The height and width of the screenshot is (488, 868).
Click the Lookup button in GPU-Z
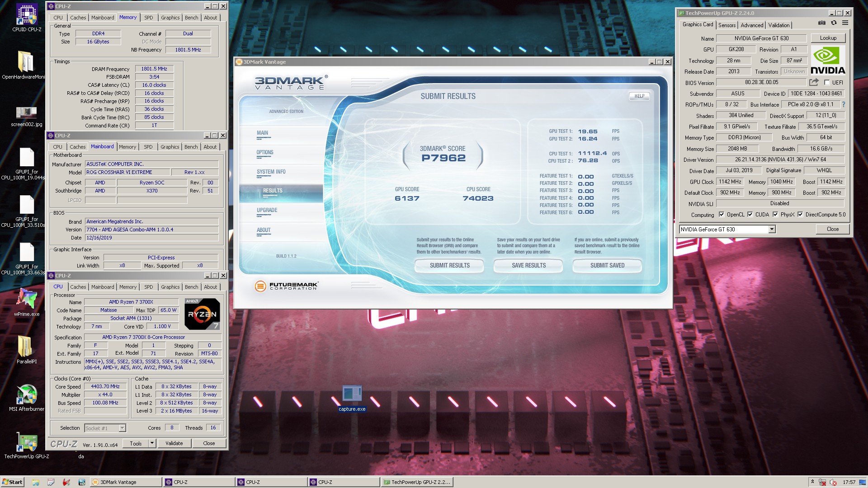pyautogui.click(x=828, y=38)
